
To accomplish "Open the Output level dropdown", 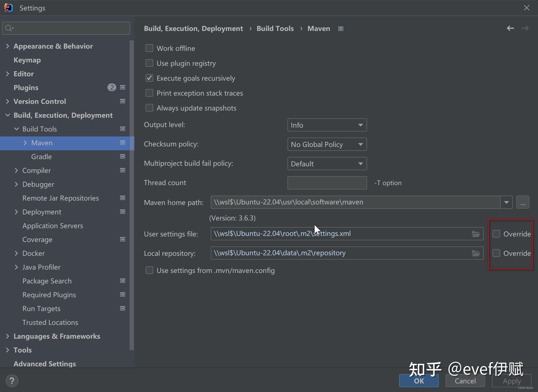I will point(327,125).
